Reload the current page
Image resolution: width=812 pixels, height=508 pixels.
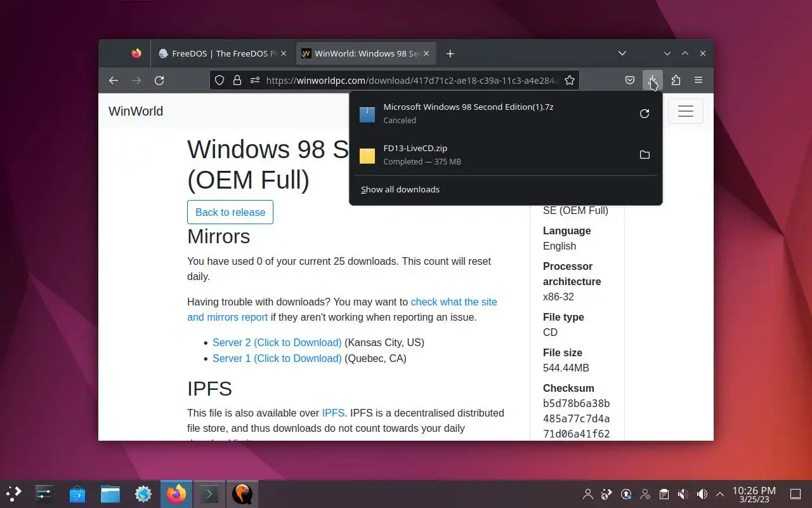pyautogui.click(x=159, y=81)
